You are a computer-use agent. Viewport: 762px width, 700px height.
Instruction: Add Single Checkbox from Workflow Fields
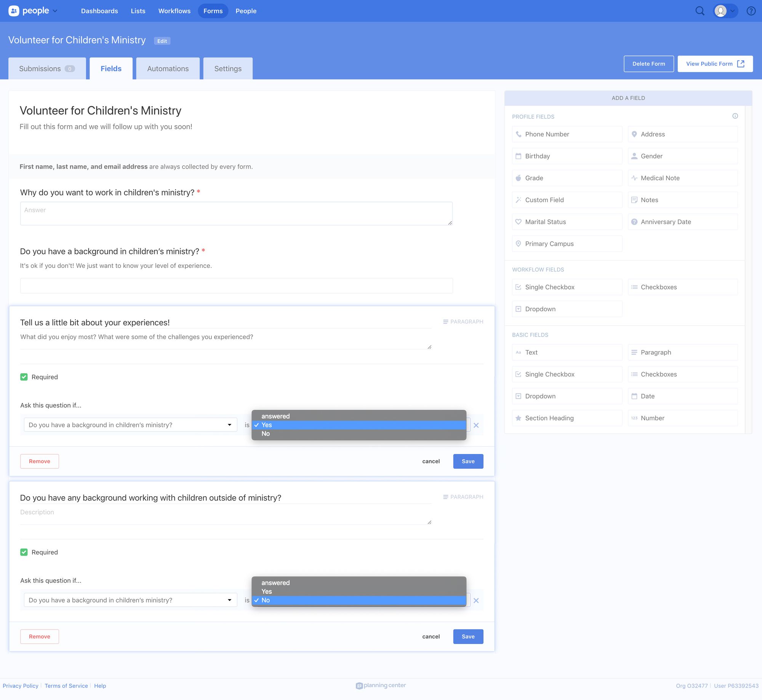pos(567,287)
